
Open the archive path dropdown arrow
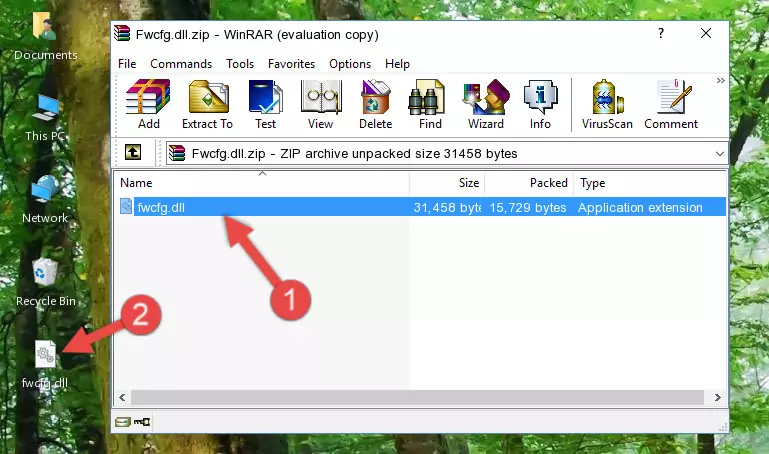tap(719, 153)
